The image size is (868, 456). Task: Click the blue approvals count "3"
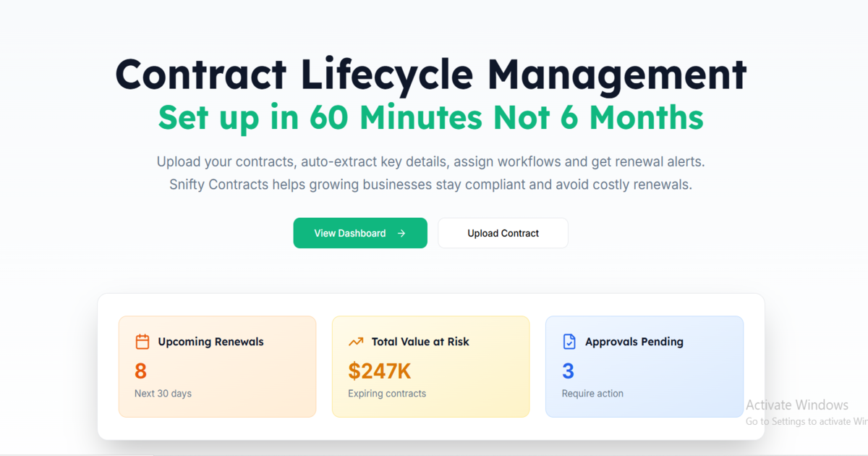click(x=568, y=371)
